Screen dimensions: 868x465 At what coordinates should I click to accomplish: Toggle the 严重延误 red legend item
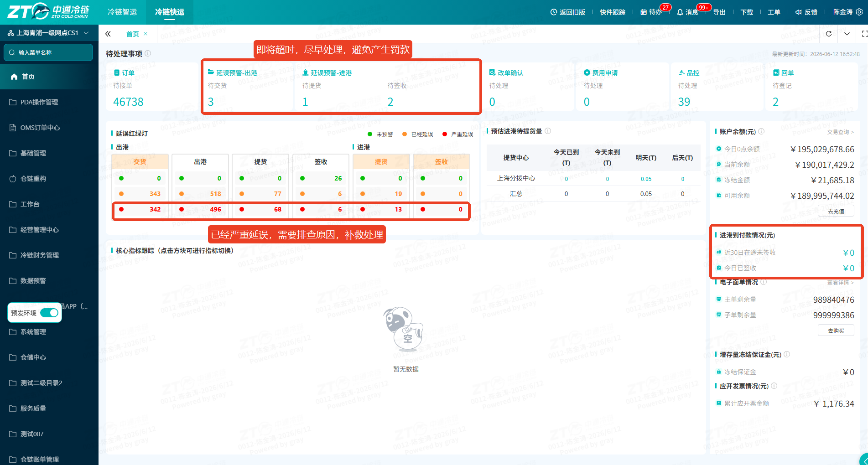point(457,134)
